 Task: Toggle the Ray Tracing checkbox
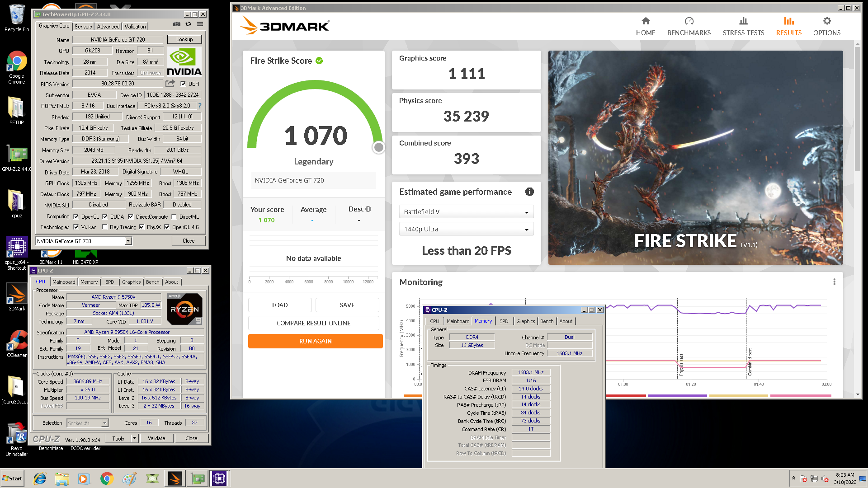(x=104, y=227)
